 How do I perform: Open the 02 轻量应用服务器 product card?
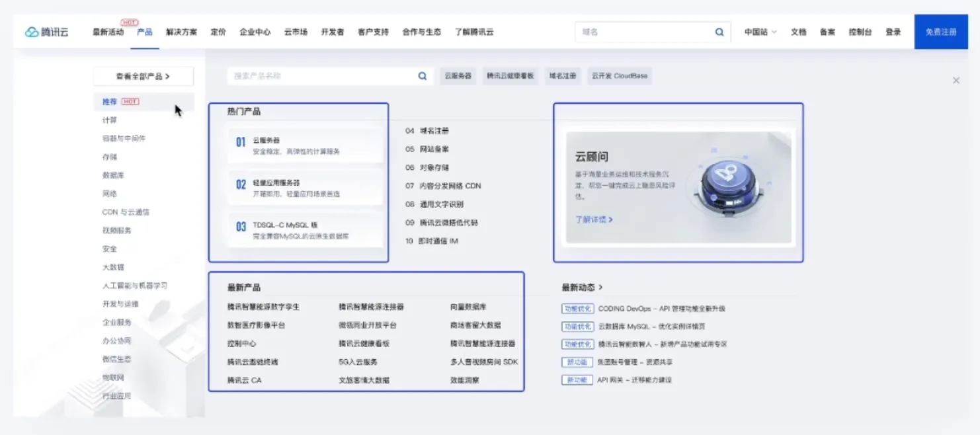coord(306,188)
